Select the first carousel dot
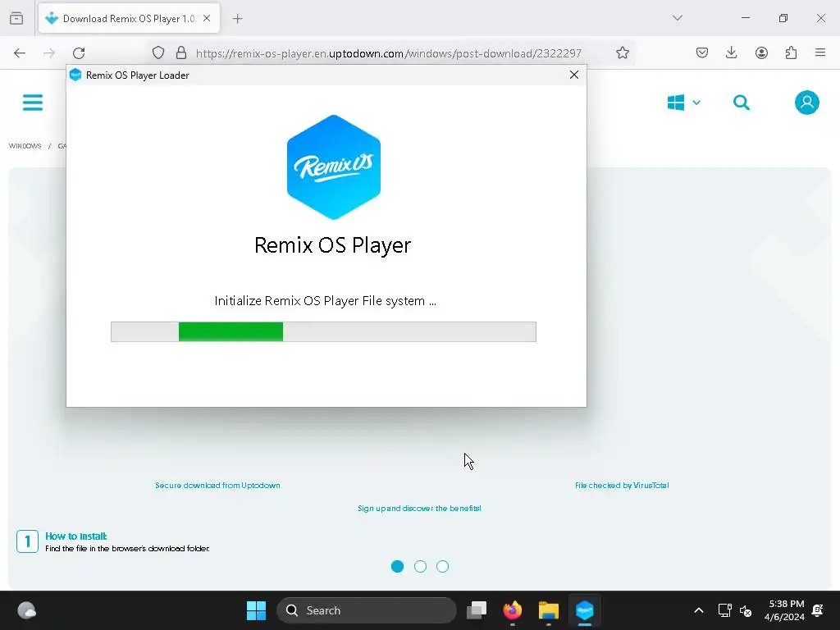The image size is (840, 630). [398, 566]
